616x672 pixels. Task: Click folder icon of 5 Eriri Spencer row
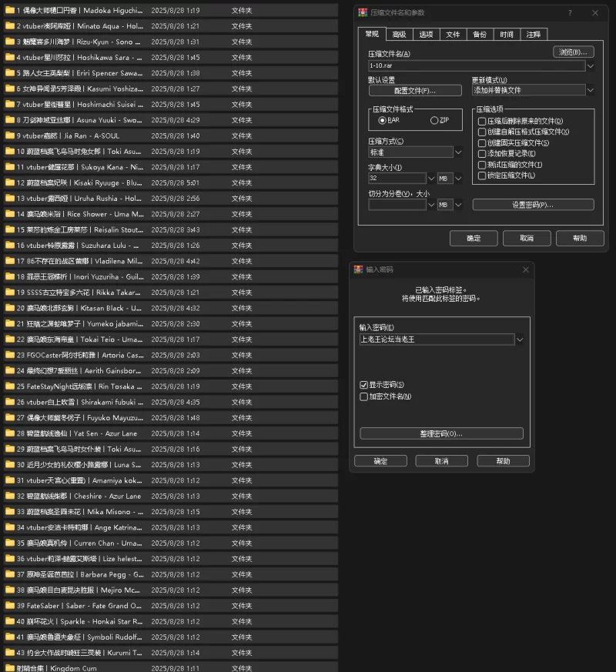[x=9, y=73]
